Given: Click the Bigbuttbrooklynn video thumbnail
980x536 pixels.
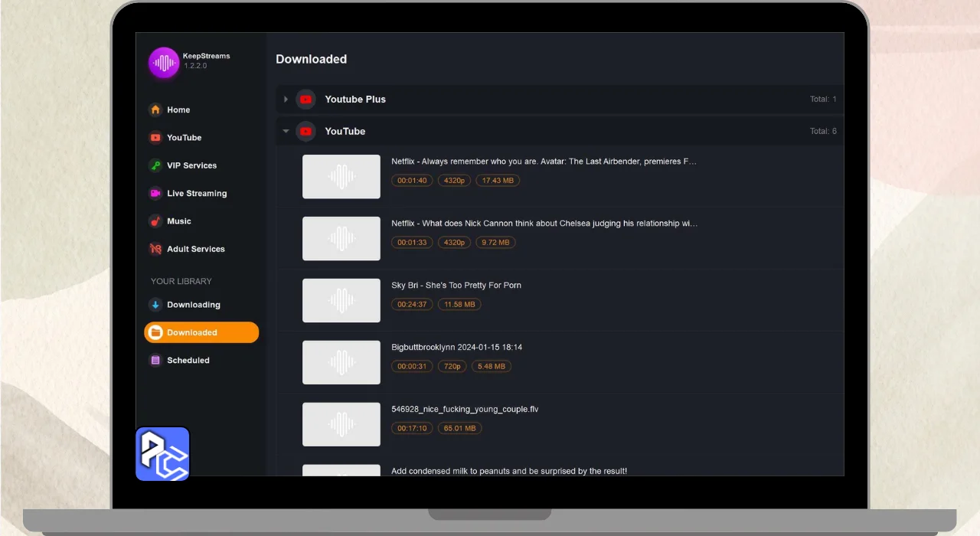Looking at the screenshot, I should (341, 362).
